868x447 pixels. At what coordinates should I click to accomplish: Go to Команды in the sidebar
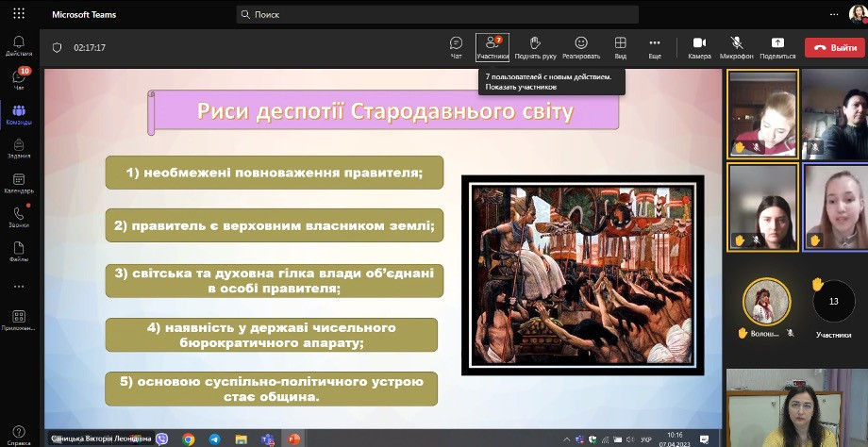[19, 114]
